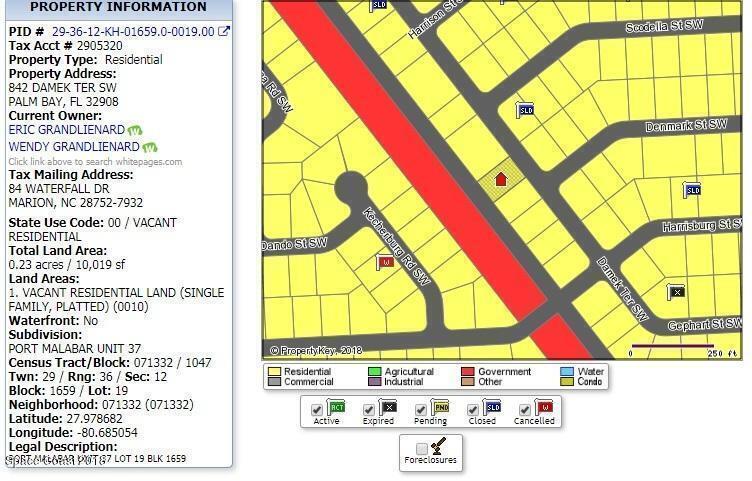The height and width of the screenshot is (481, 752).
Task: Click the closed listing flag near Harrisburg St
Action: pos(692,189)
